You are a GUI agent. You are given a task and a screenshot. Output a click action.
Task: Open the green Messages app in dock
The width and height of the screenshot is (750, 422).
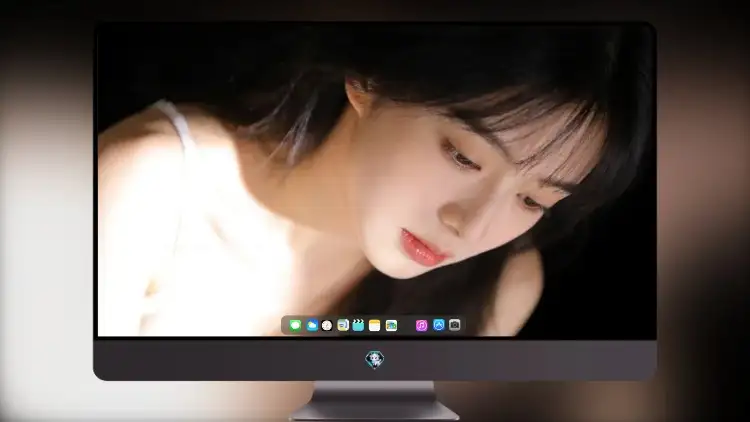pyautogui.click(x=295, y=325)
